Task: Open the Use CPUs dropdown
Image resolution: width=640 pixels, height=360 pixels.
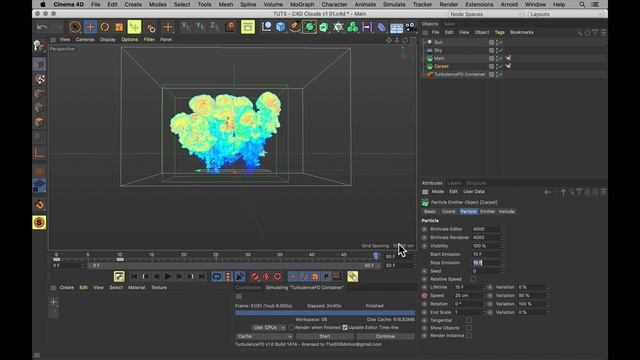Action: (x=269, y=328)
